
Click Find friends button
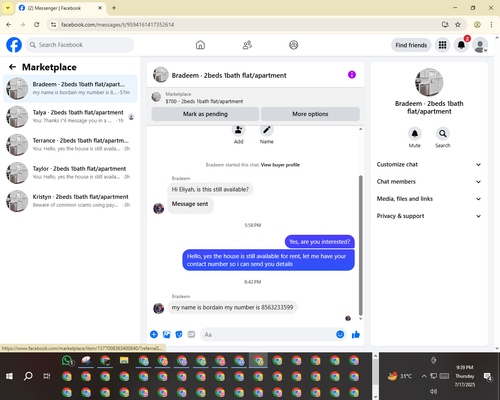(x=411, y=45)
